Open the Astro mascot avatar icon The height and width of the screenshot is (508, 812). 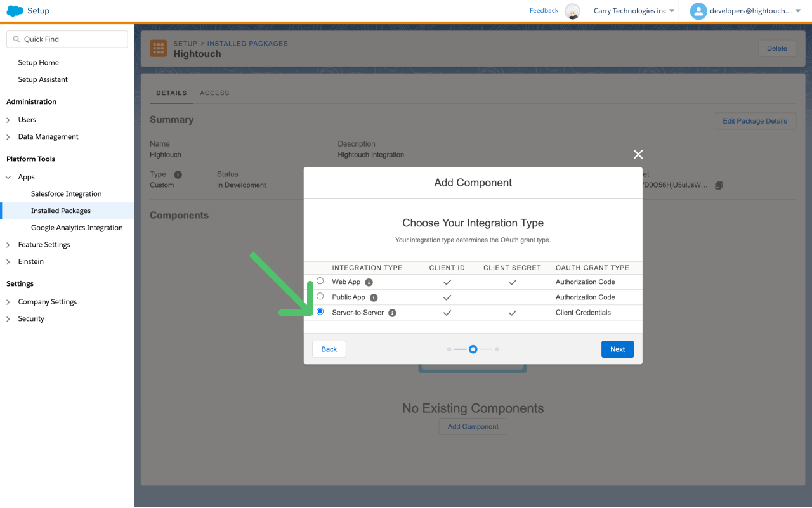pos(572,11)
